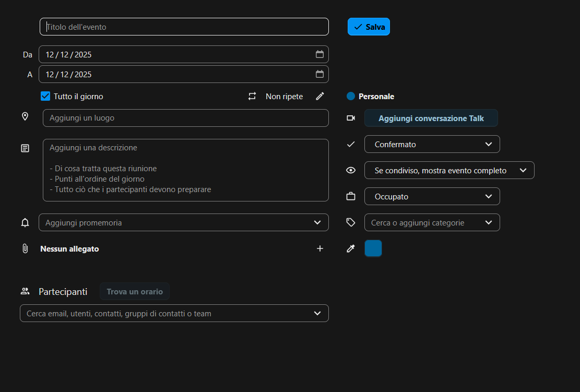Click the Trova un orario button
The width and height of the screenshot is (580, 392).
coord(135,291)
